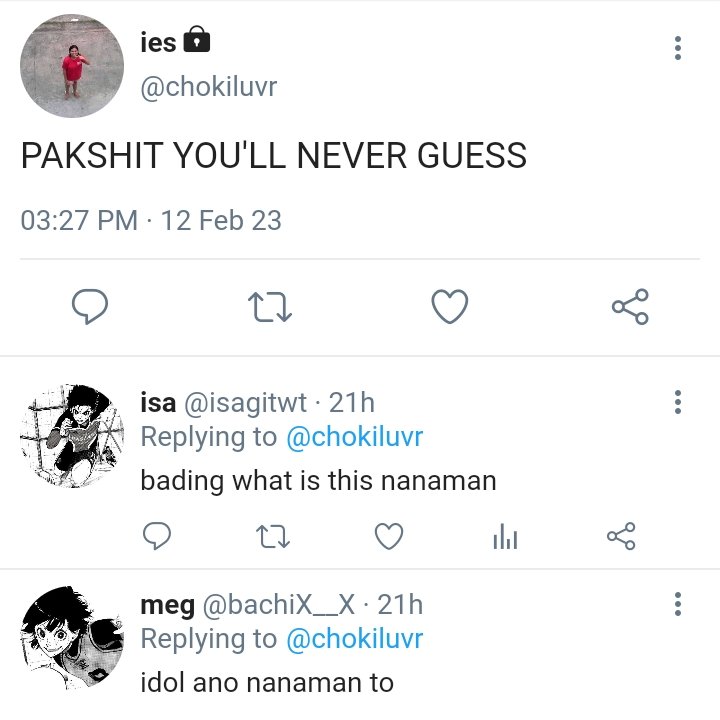Open the @bachiX__X username
Image resolution: width=720 pixels, height=720 pixels.
tap(279, 605)
